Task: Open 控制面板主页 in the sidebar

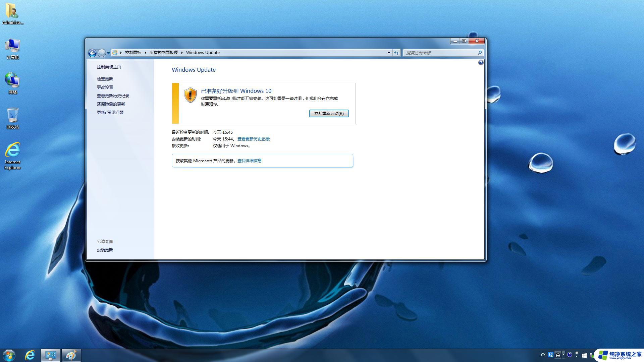Action: click(109, 67)
